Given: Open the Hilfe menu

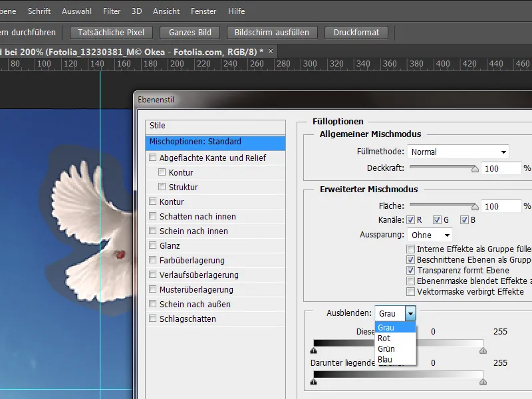Looking at the screenshot, I should [237, 11].
